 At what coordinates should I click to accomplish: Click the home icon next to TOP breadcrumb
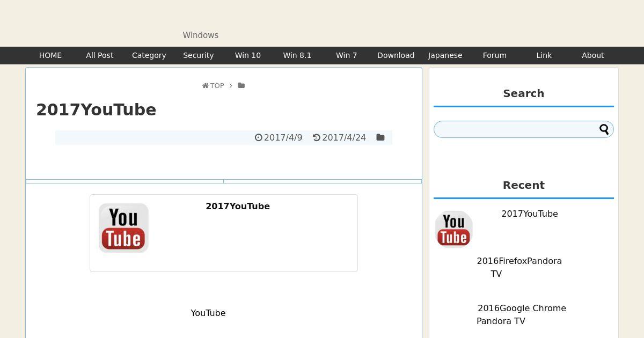click(205, 86)
